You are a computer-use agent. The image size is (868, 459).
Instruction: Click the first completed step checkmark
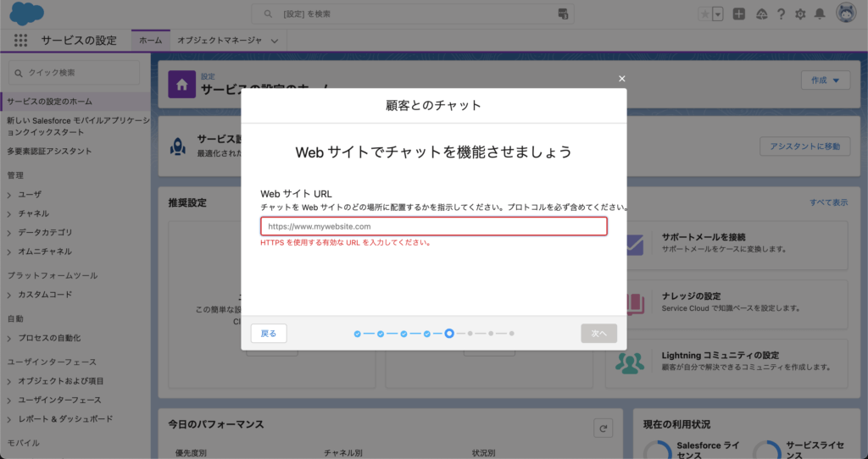(357, 334)
